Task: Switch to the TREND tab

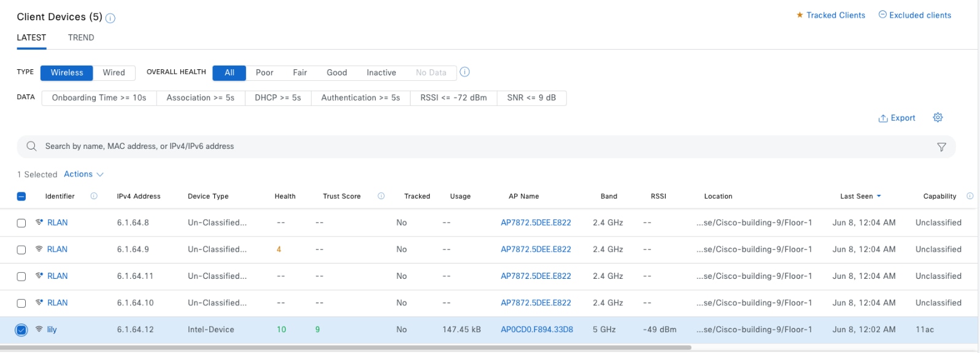Action: [81, 38]
